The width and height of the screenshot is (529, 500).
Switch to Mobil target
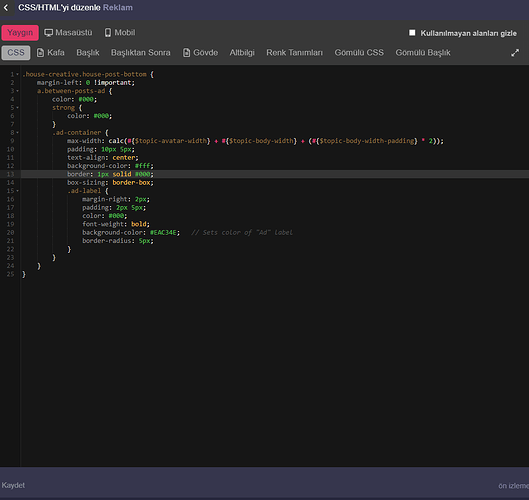(120, 33)
